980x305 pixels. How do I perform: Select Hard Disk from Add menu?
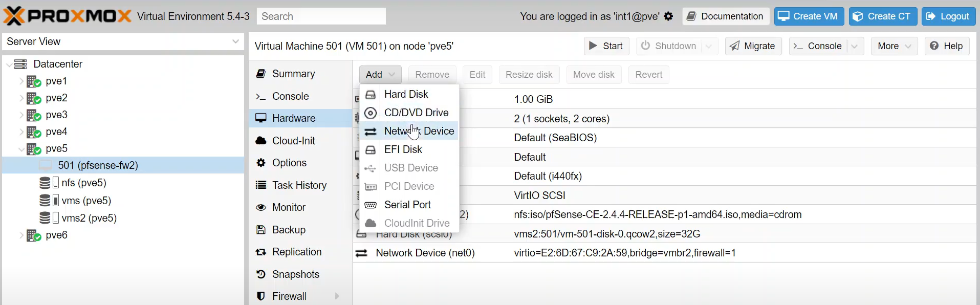[x=409, y=94]
